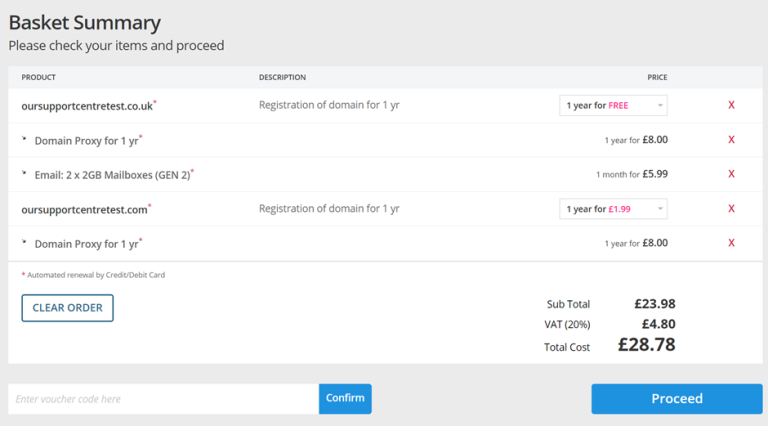
Task: Proceed to checkout
Action: [x=677, y=399]
